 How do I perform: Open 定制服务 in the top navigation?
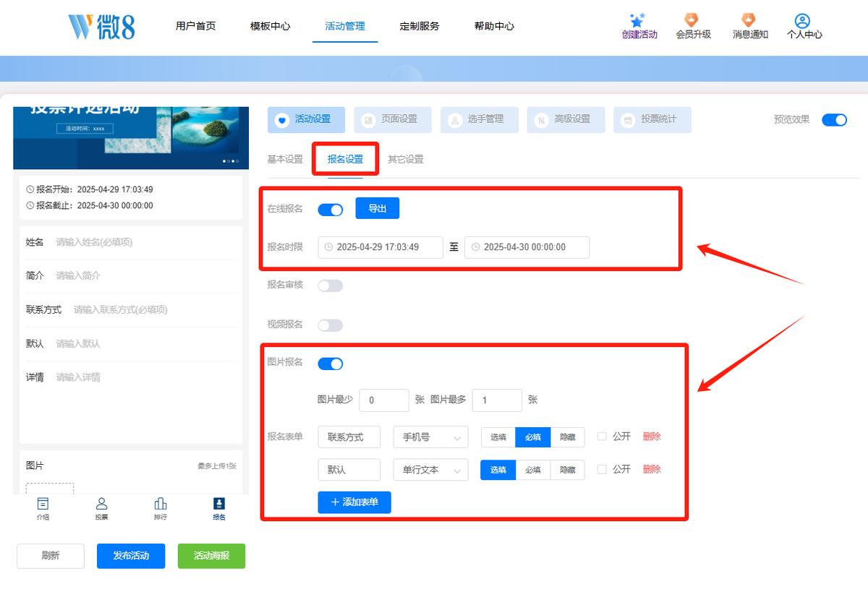tap(420, 26)
